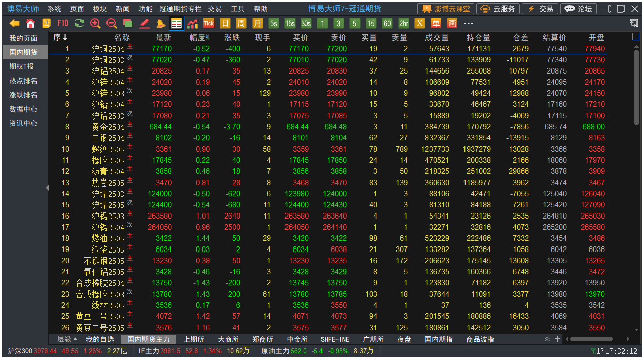The image size is (644, 359).
Task: Open the 工具 menu
Action: click(x=238, y=9)
